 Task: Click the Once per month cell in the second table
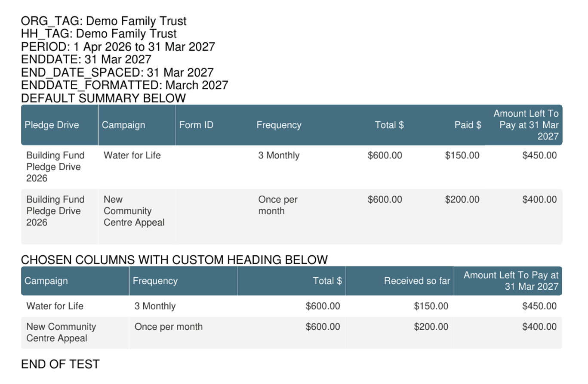[169, 327]
